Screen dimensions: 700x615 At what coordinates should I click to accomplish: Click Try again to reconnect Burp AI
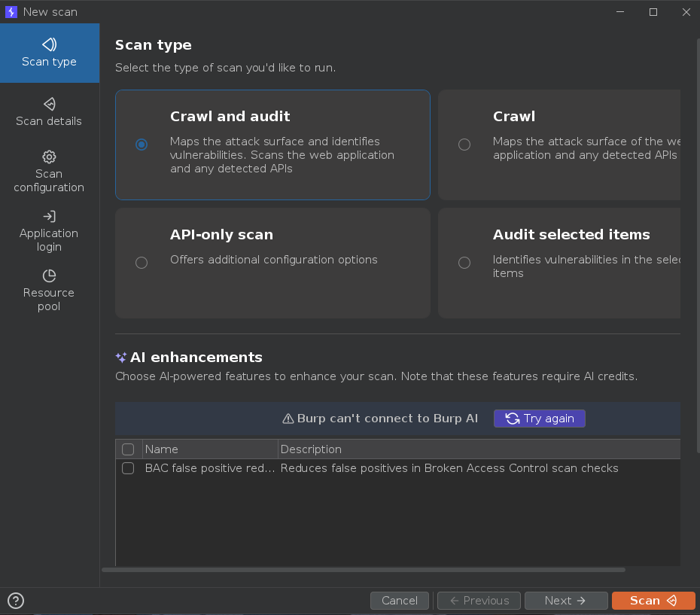pos(539,419)
